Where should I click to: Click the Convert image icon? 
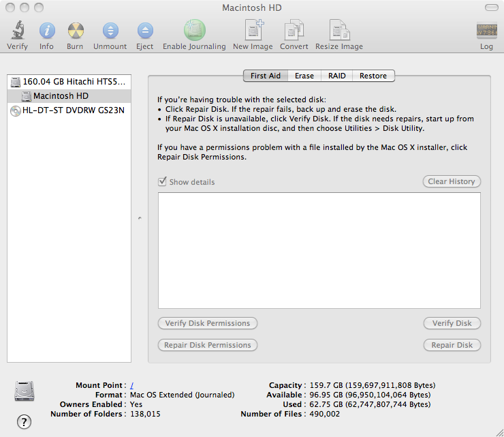coord(294,30)
